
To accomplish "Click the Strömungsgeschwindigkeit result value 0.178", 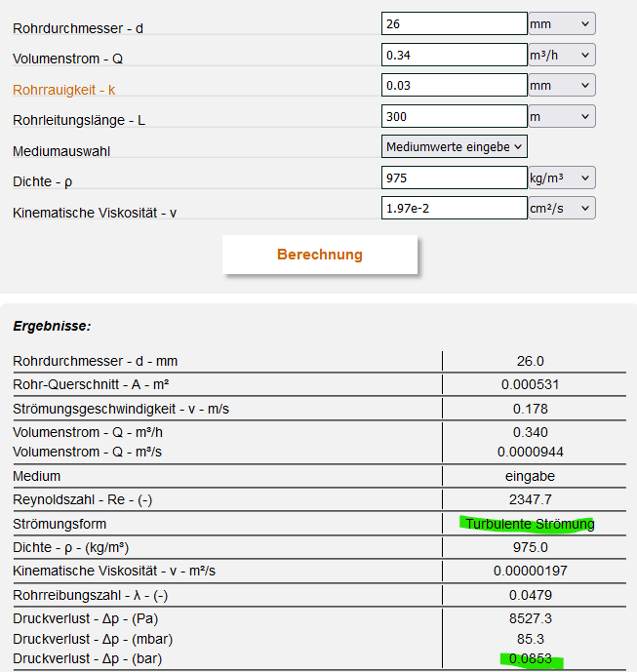I will tap(530, 409).
